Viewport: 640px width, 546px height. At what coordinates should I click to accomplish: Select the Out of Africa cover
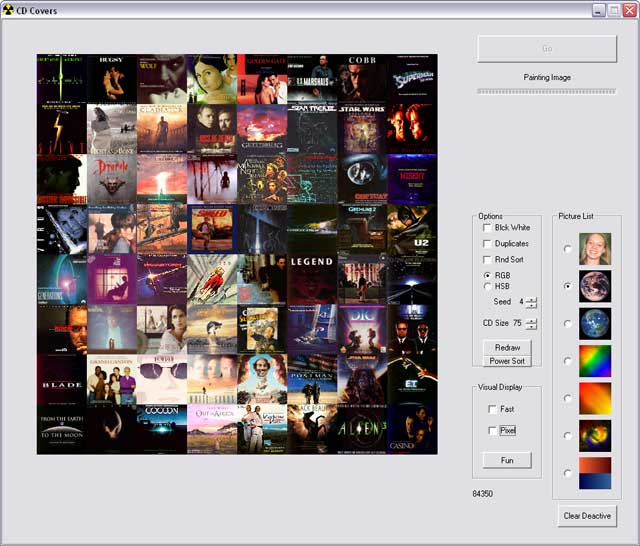[212, 429]
